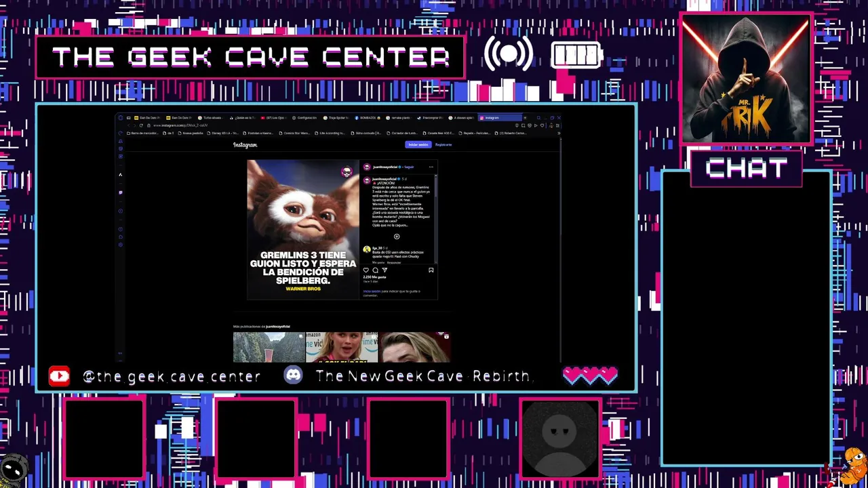
Task: Switch to the Traje Spider browser tab
Action: click(x=336, y=118)
